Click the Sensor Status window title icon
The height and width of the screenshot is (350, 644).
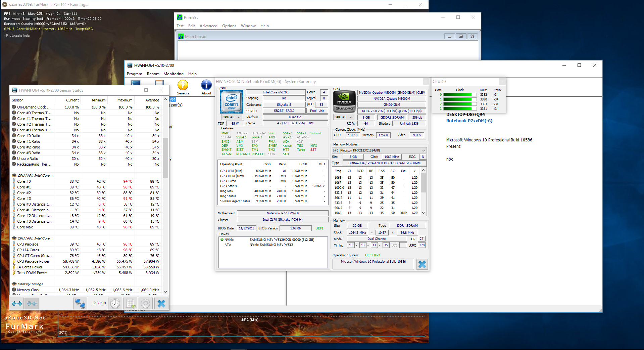(15, 90)
